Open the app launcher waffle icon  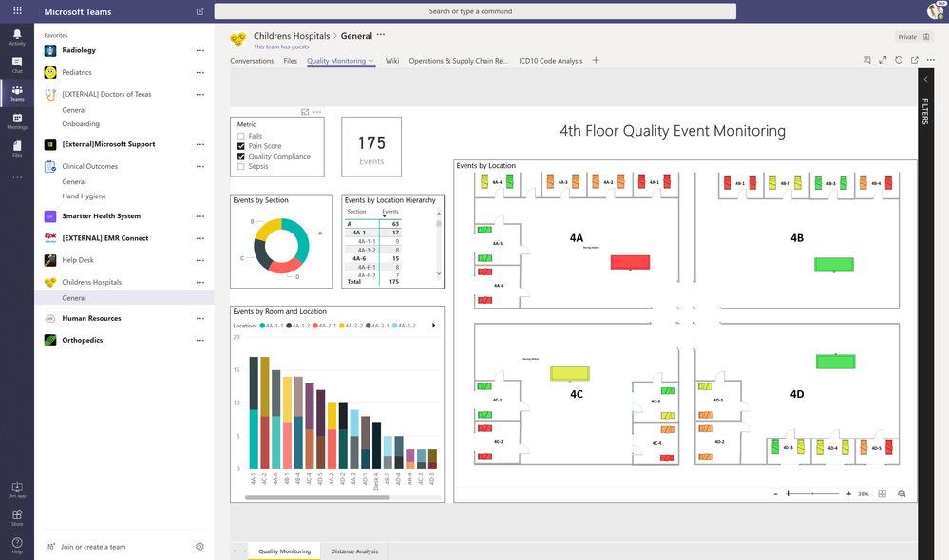point(17,10)
